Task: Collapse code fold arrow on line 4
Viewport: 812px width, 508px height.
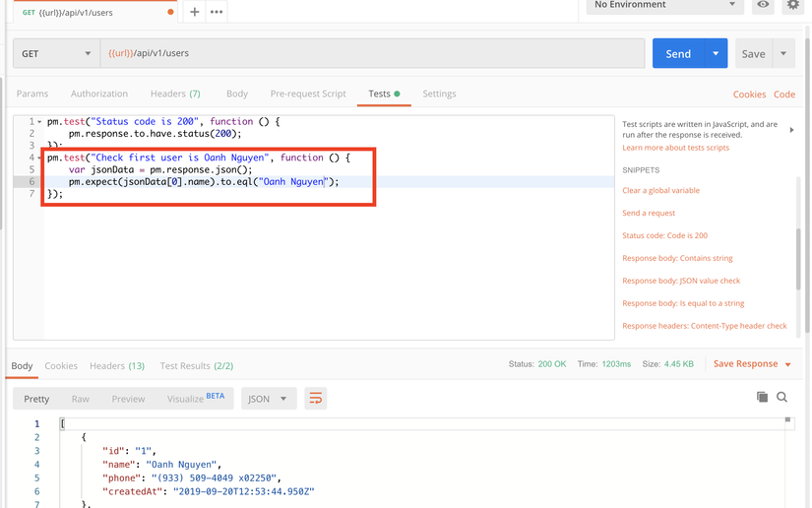Action: pos(39,158)
